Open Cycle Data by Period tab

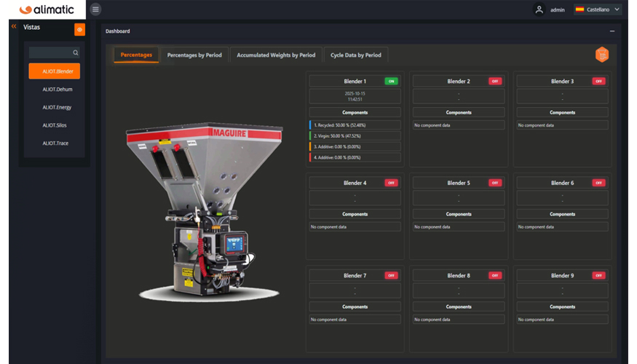[356, 55]
